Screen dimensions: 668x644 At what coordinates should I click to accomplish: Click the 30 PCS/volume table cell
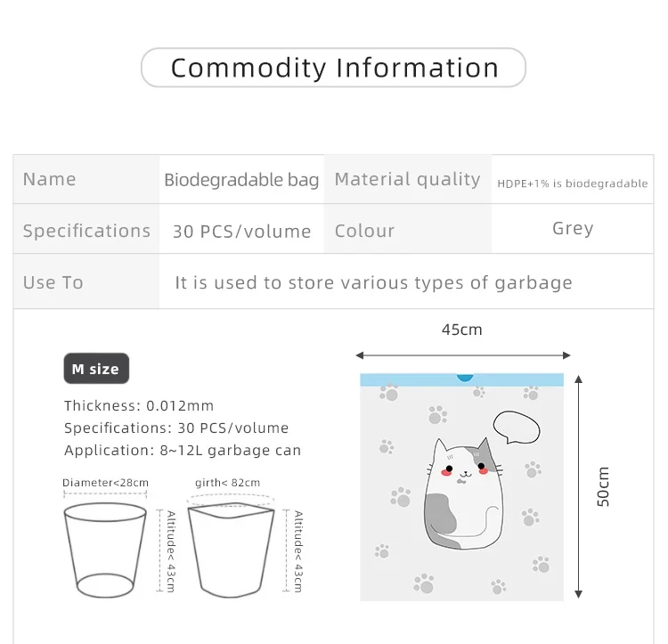point(241,232)
